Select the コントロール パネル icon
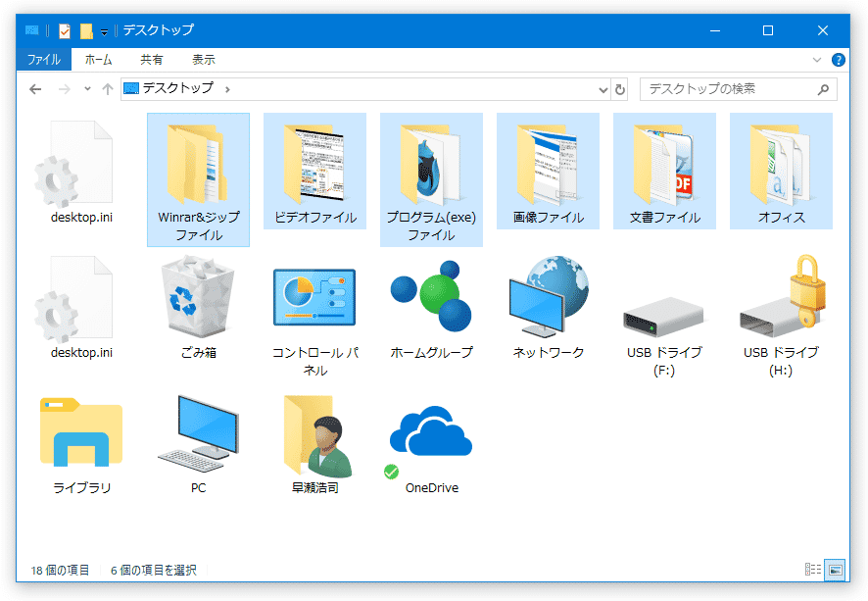868x601 pixels. pos(314,297)
